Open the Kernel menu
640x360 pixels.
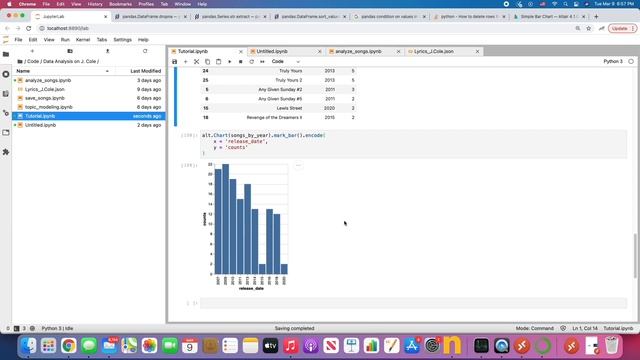(83, 40)
